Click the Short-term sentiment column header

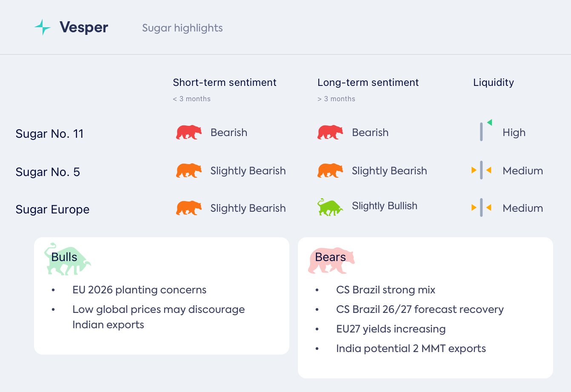pos(225,82)
